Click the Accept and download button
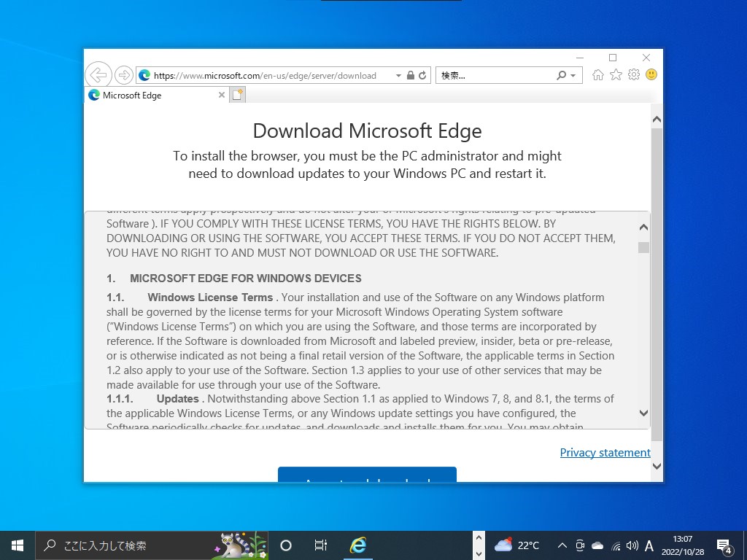The image size is (747, 560). click(x=367, y=475)
